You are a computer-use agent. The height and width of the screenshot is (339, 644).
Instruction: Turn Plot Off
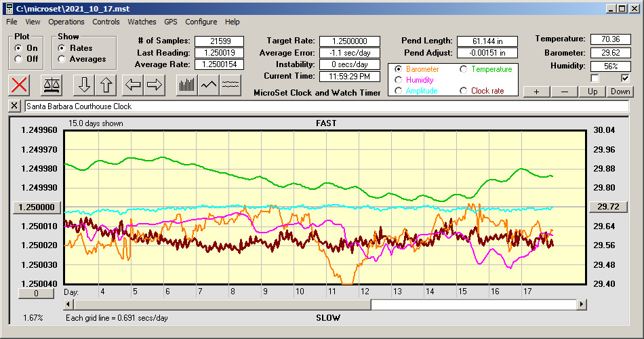coord(18,59)
